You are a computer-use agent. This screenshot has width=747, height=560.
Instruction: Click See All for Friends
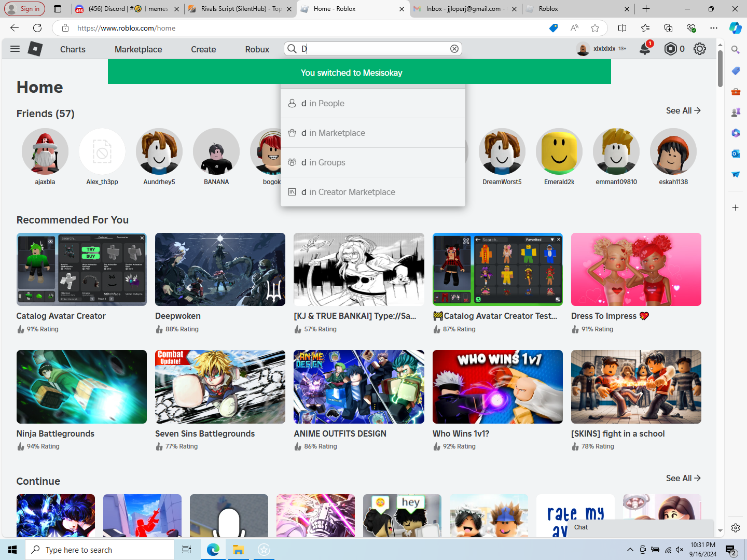[683, 110]
